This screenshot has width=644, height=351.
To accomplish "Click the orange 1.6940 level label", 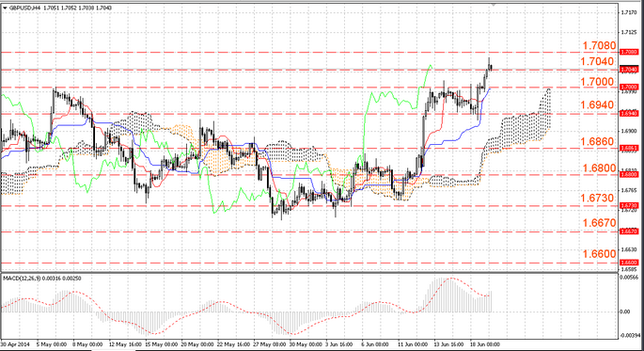I will pyautogui.click(x=597, y=104).
